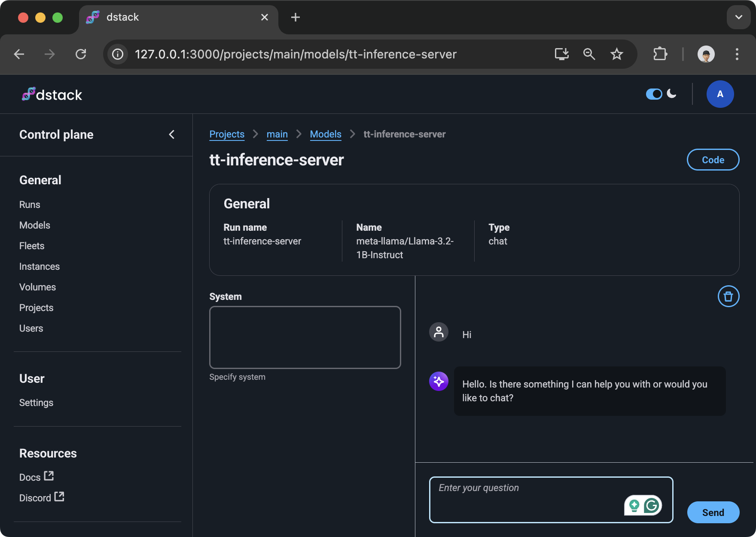Bookmark this page with star icon
The image size is (756, 537).
coord(616,54)
